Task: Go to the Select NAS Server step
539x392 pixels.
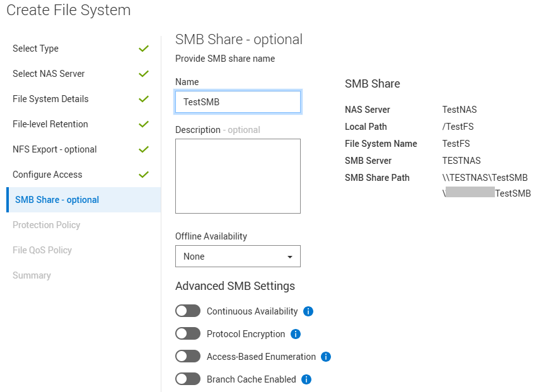Action: [49, 74]
